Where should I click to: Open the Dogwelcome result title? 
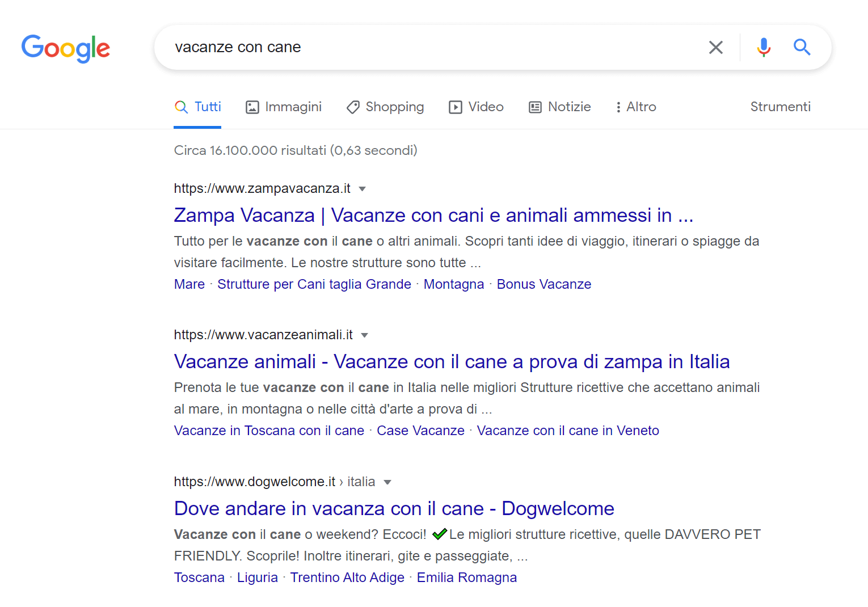coord(394,508)
